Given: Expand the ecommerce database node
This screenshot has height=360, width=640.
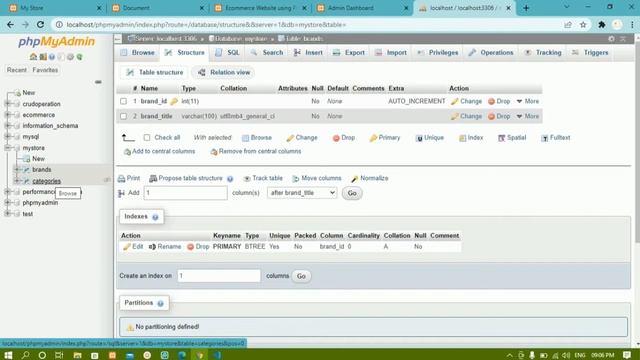Looking at the screenshot, I should (7, 115).
